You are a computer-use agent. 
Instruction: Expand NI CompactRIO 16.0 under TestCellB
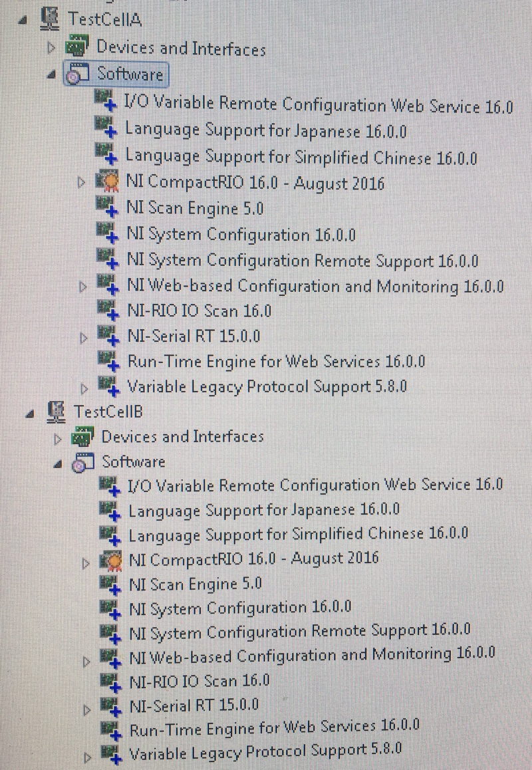point(86,563)
